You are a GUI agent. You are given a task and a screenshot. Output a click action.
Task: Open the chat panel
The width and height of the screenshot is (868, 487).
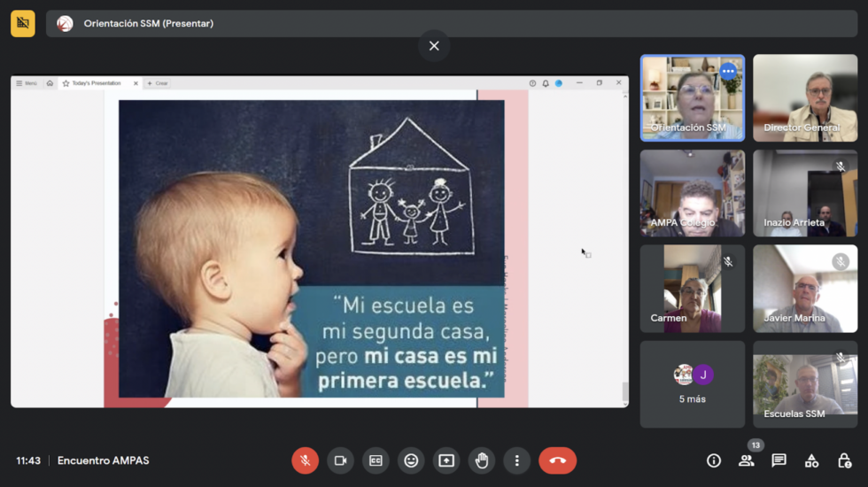pyautogui.click(x=779, y=460)
